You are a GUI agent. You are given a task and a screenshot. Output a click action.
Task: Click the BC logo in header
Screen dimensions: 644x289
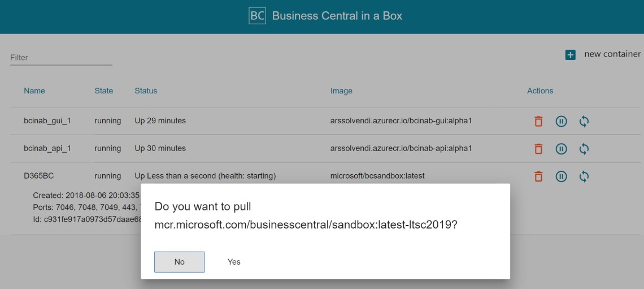click(257, 16)
